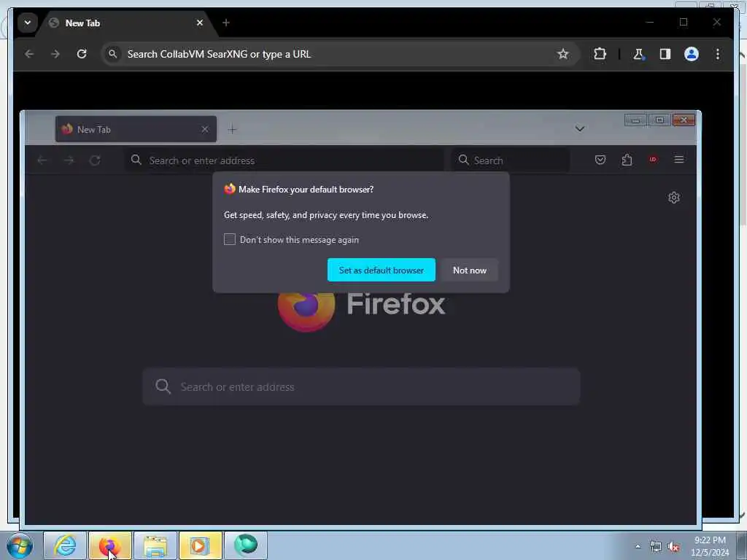Image resolution: width=747 pixels, height=560 pixels.
Task: Open Windows Media Player from the taskbar
Action: pos(201,545)
